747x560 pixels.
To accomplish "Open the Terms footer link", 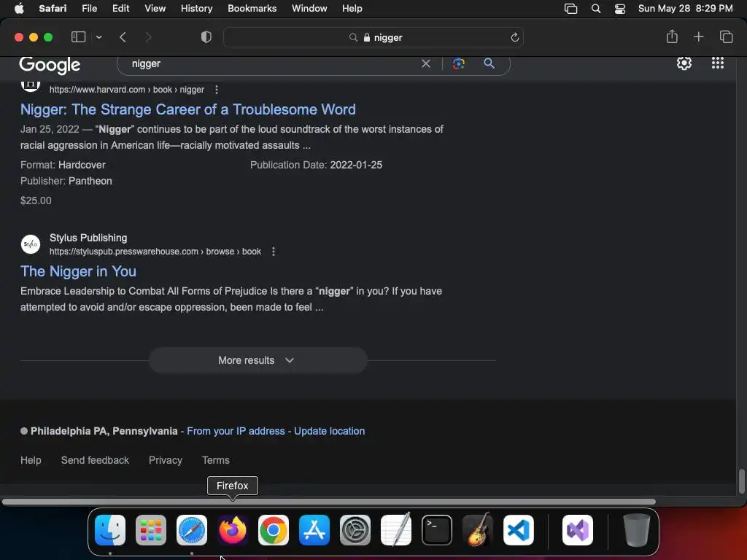I will [215, 460].
